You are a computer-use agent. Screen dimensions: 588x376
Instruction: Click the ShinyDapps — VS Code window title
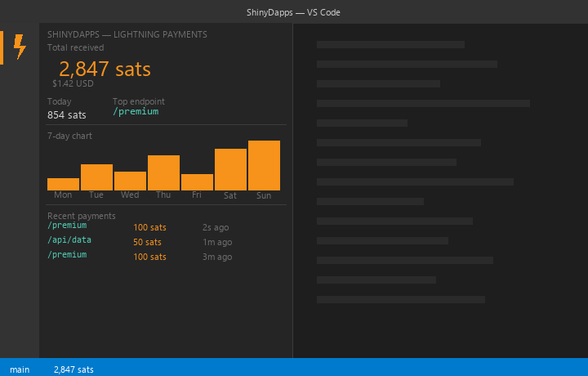pos(293,12)
